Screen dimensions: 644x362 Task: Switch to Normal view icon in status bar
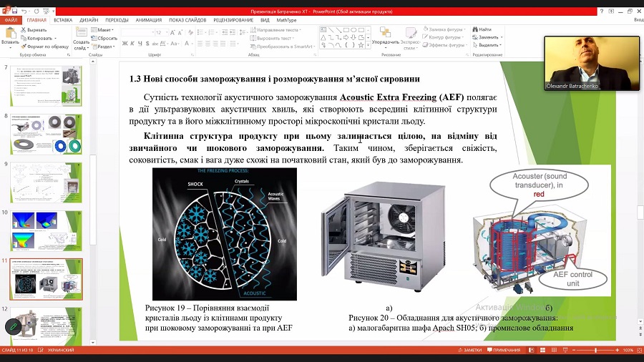pos(531,350)
